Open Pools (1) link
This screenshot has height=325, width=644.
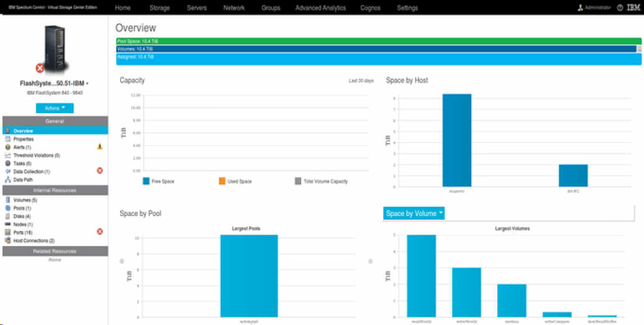point(22,209)
